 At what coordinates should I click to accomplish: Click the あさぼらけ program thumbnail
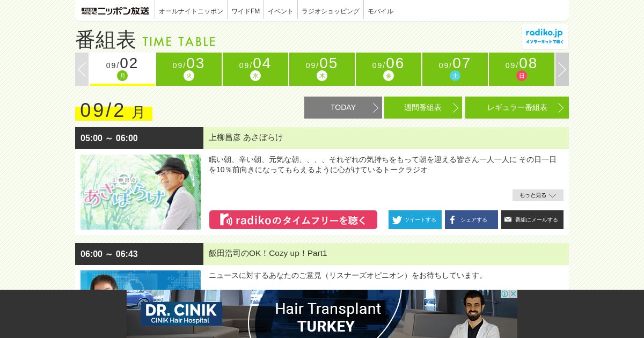[141, 192]
